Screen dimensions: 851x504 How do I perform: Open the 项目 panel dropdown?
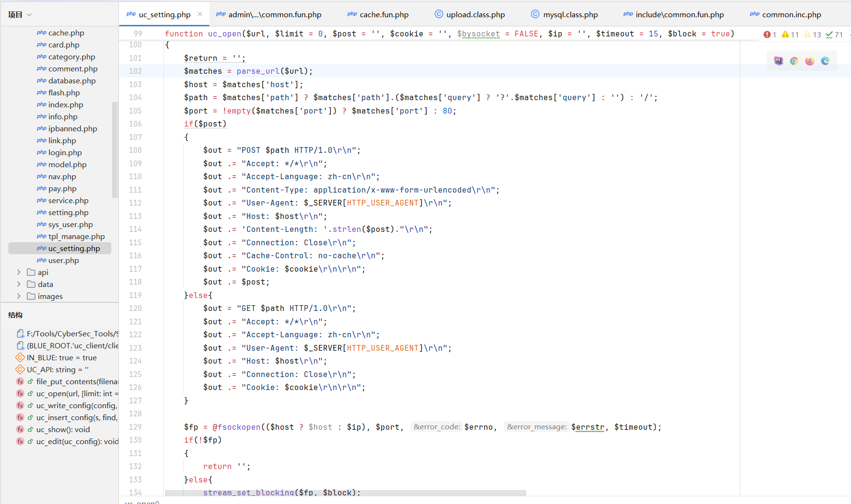(x=20, y=15)
